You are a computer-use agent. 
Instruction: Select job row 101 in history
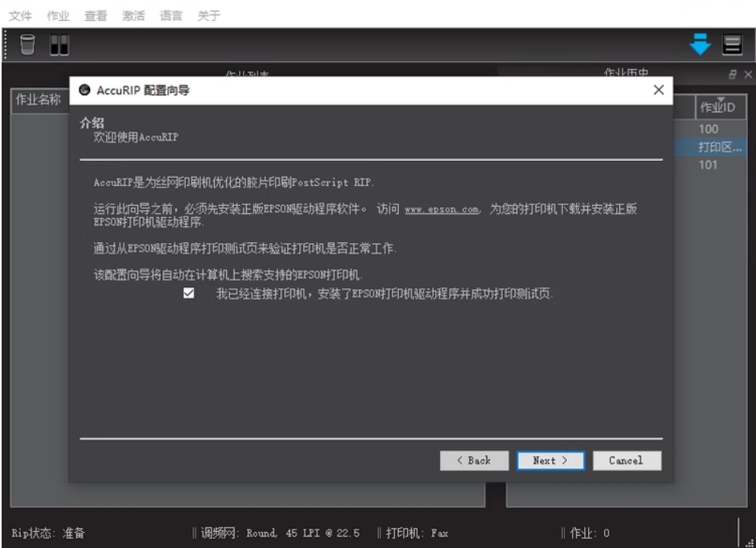click(x=709, y=165)
